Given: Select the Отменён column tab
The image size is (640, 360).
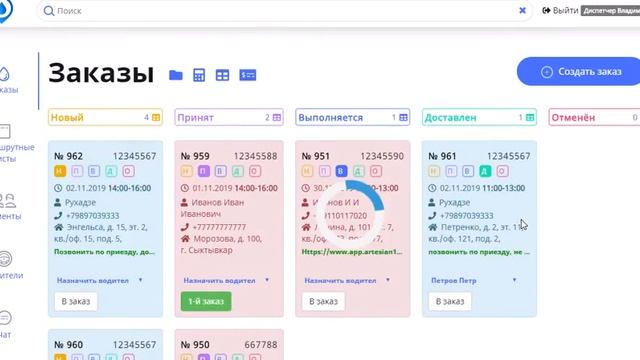Looking at the screenshot, I should pos(594,118).
